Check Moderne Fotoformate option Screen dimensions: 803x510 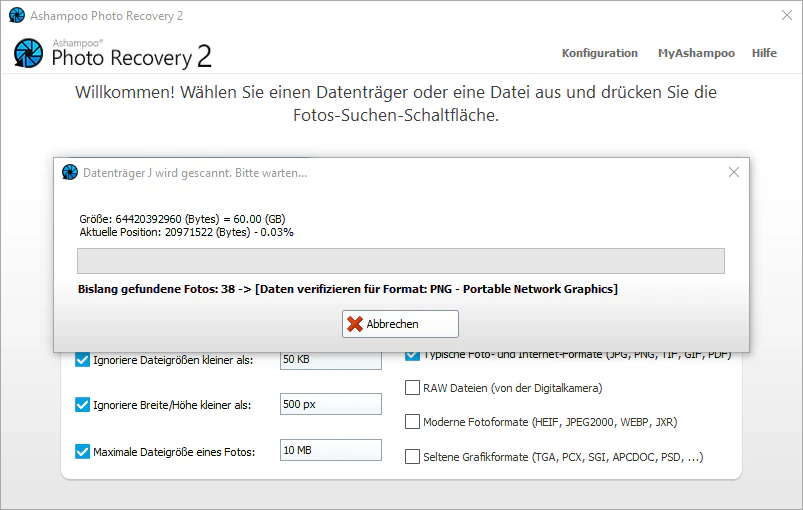(412, 422)
